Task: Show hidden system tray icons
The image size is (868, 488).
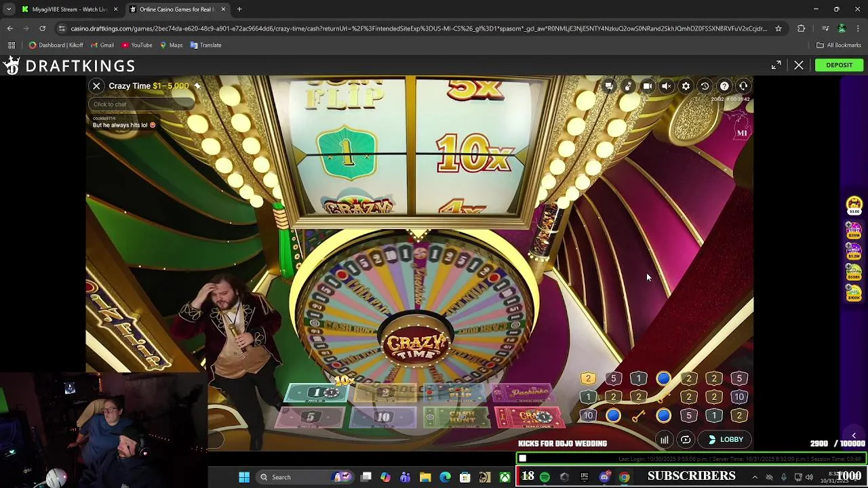Action: point(755,477)
